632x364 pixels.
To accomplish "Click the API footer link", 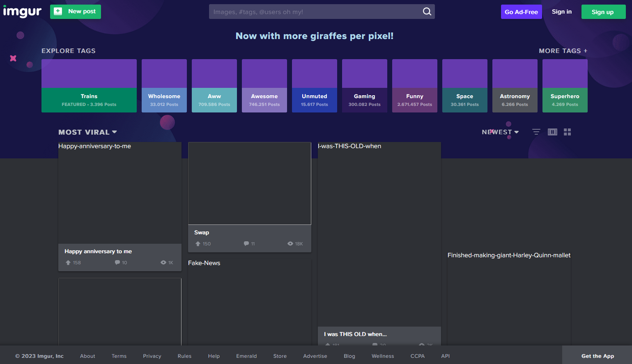I will 445,356.
